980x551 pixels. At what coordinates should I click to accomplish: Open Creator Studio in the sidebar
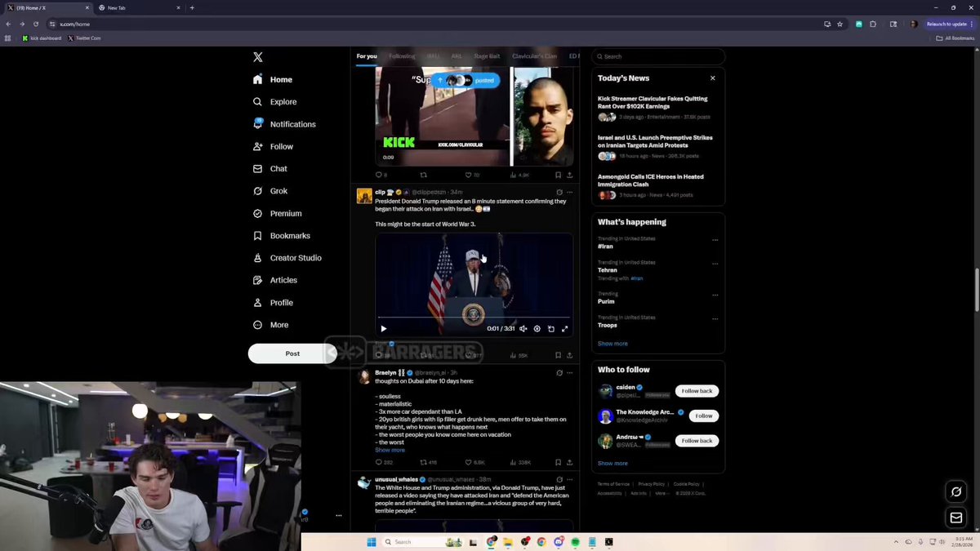pos(287,258)
